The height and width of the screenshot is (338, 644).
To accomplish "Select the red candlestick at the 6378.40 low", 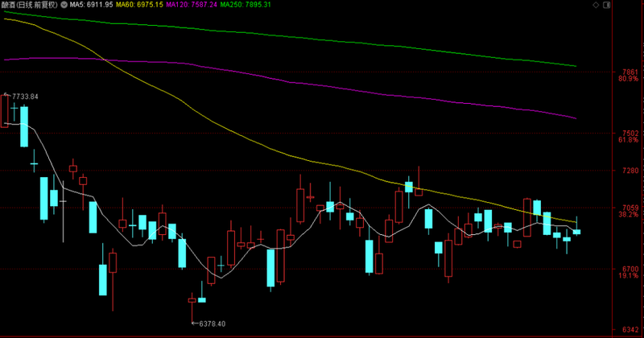I will (192, 300).
